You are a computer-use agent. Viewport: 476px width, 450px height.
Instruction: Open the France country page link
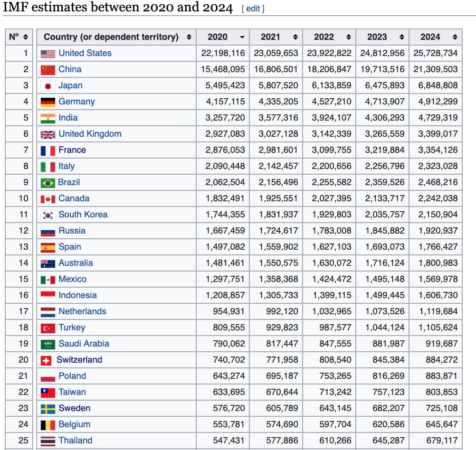tap(72, 150)
